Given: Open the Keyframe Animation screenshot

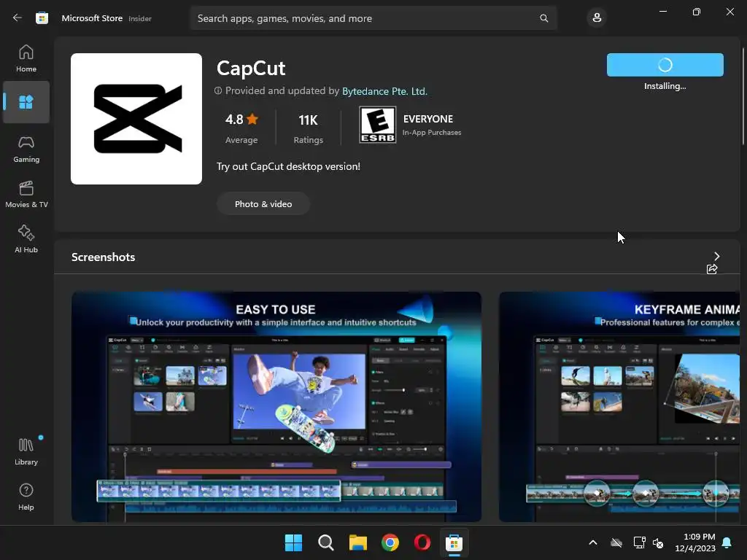Looking at the screenshot, I should point(619,407).
